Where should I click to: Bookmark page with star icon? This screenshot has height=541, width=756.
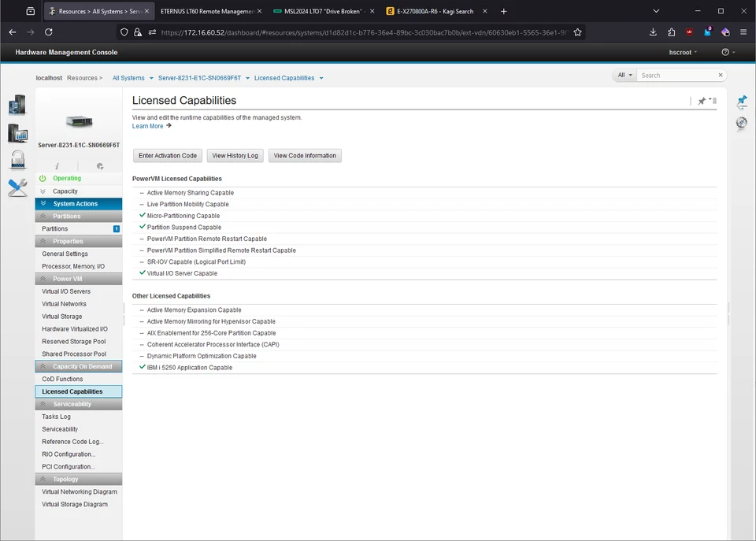pyautogui.click(x=577, y=32)
